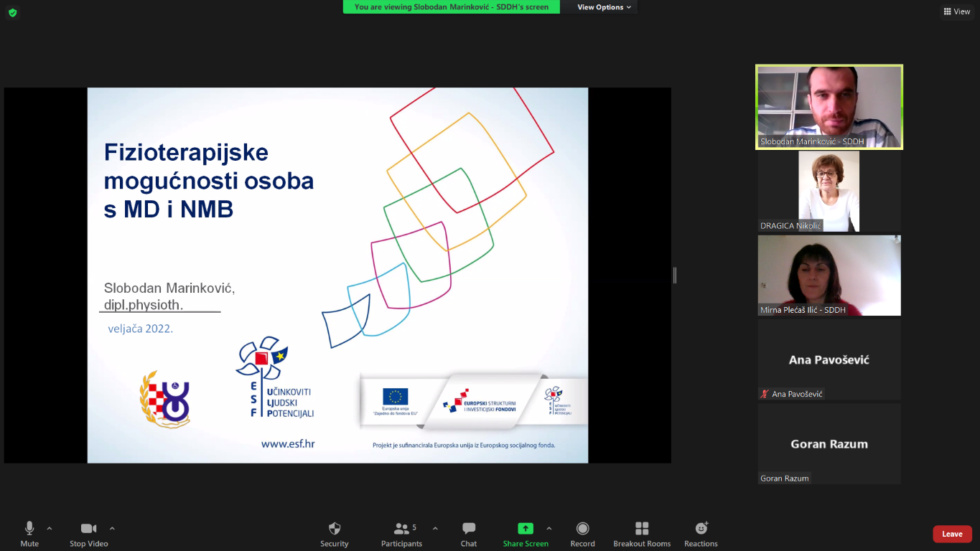Image resolution: width=980 pixels, height=551 pixels.
Task: Expand share options arrow beside Share Screen
Action: [549, 528]
